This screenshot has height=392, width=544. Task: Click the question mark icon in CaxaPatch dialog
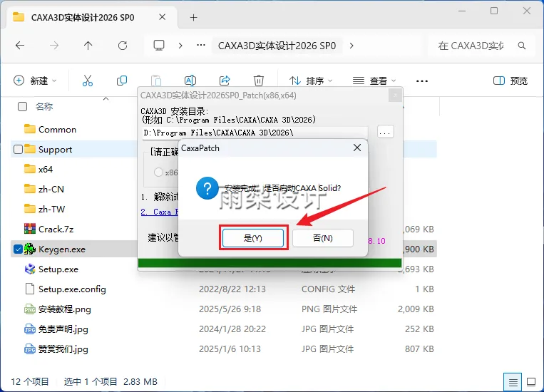[x=207, y=188]
